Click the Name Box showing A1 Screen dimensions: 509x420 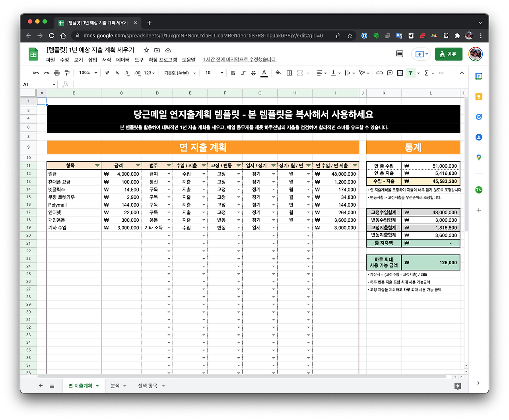pos(39,85)
